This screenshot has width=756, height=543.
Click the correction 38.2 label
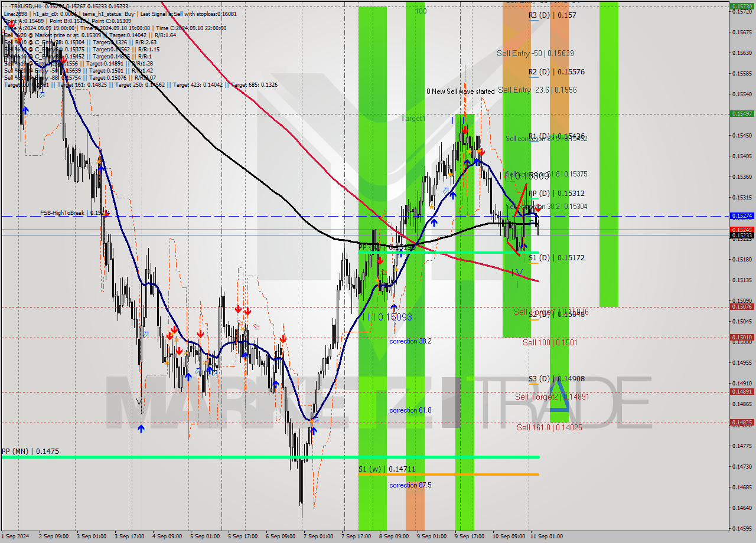click(410, 341)
